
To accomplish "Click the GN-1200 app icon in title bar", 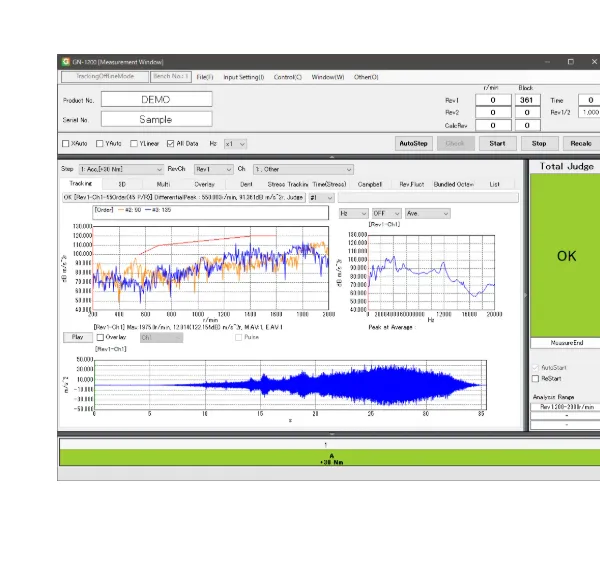I will 66,62.
